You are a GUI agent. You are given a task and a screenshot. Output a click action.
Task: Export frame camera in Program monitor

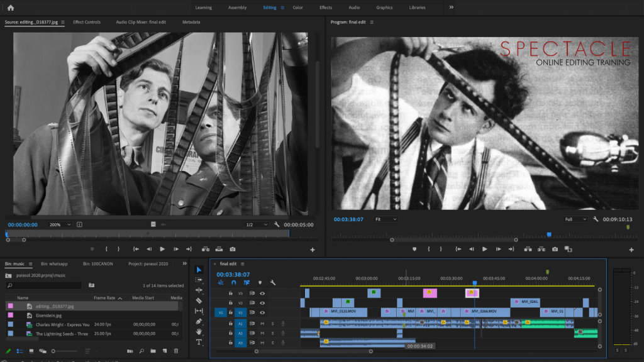(x=555, y=249)
